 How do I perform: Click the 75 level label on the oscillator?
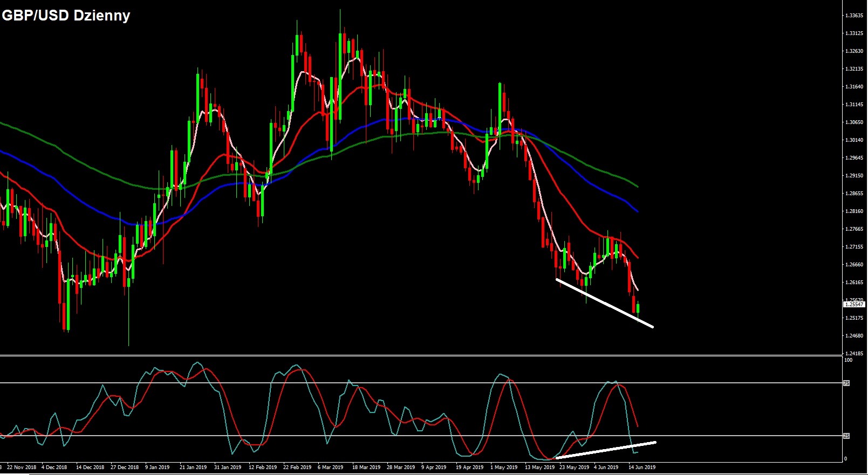846,383
